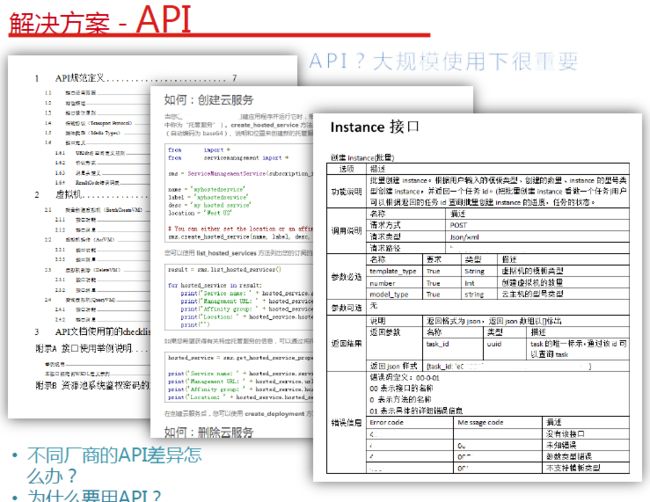Click the heading '如何：删除云服务'
Viewport: 650px width, 502px height.
[209, 432]
